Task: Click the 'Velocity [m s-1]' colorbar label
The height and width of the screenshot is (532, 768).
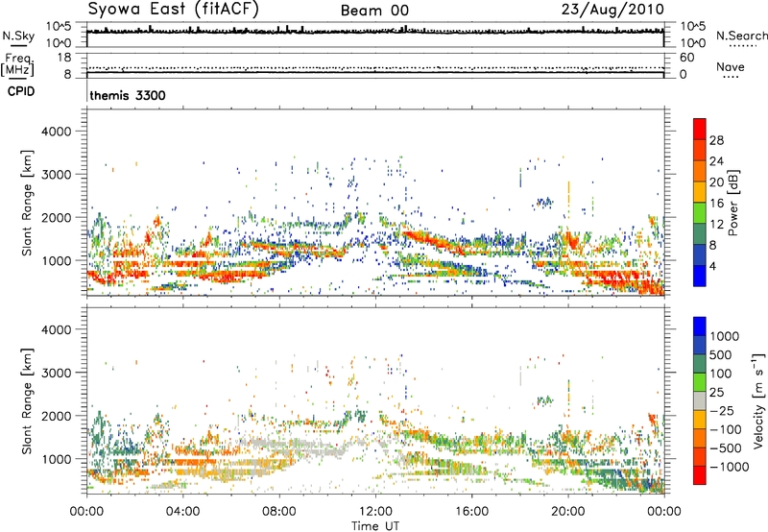Action: point(758,400)
